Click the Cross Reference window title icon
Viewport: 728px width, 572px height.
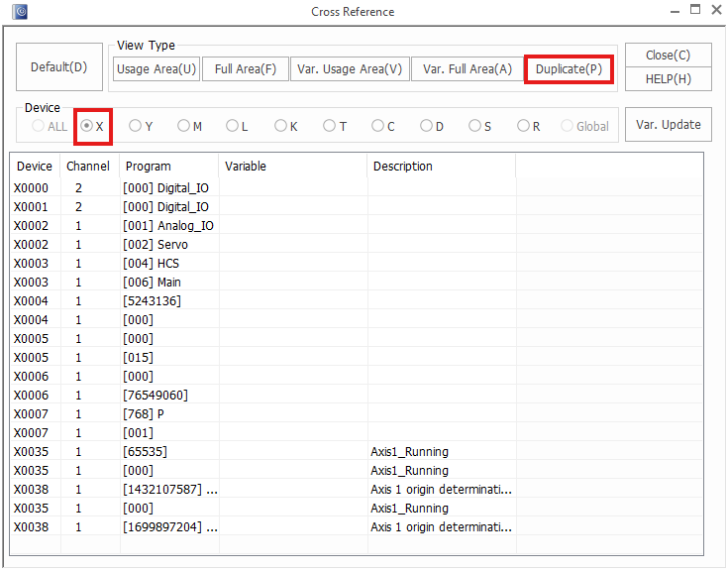pos(20,12)
